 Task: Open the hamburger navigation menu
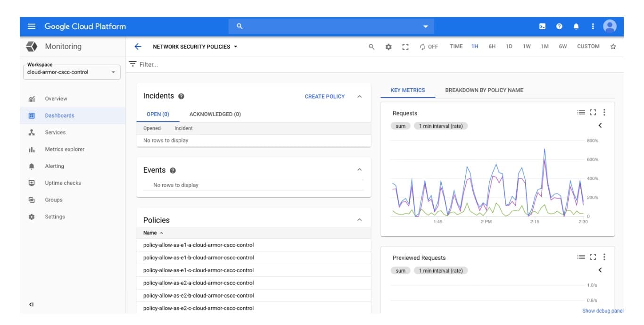click(x=32, y=26)
